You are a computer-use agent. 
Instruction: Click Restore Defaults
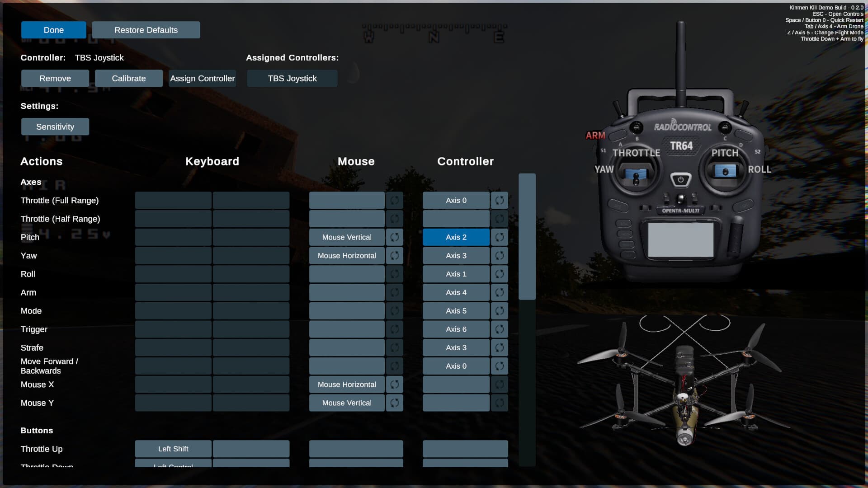tap(146, 30)
